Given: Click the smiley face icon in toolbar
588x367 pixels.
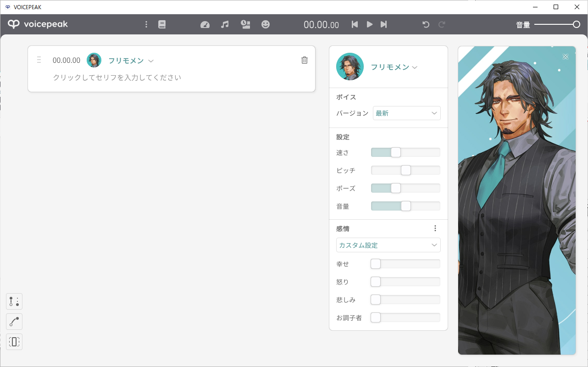Looking at the screenshot, I should pyautogui.click(x=266, y=24).
